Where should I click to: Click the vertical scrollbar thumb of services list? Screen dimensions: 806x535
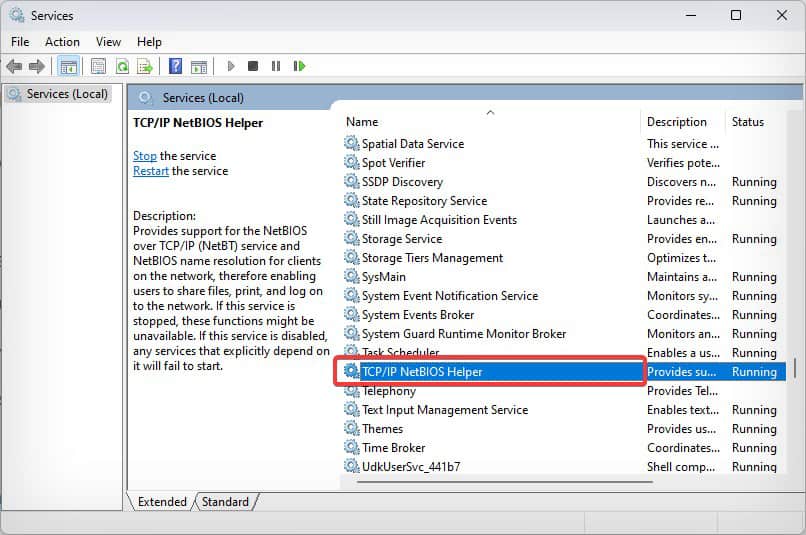pos(795,367)
